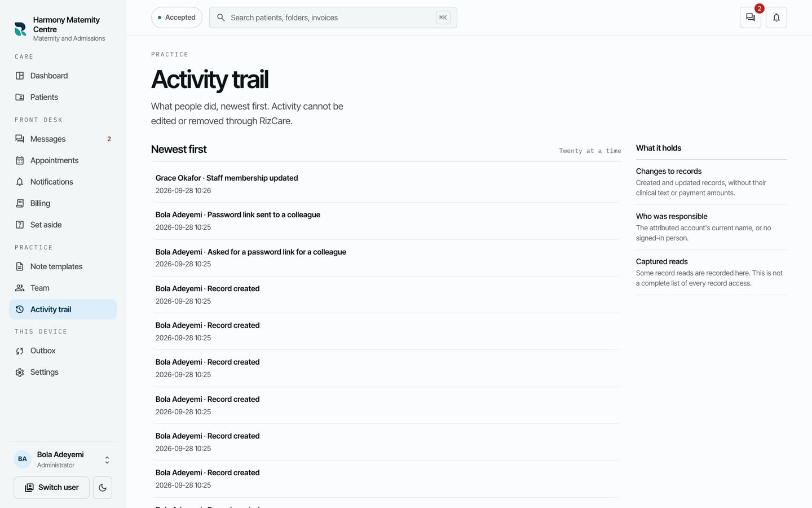Click the Grace Okafor Staff membership updated entry
This screenshot has height=508, width=812.
tap(386, 184)
